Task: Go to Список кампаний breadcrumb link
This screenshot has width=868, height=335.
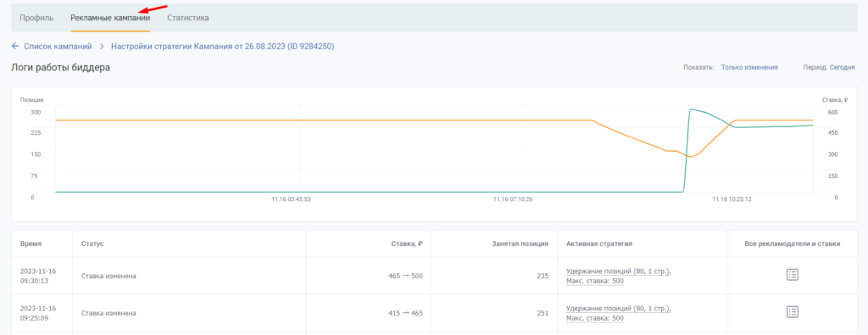Action: pos(58,47)
